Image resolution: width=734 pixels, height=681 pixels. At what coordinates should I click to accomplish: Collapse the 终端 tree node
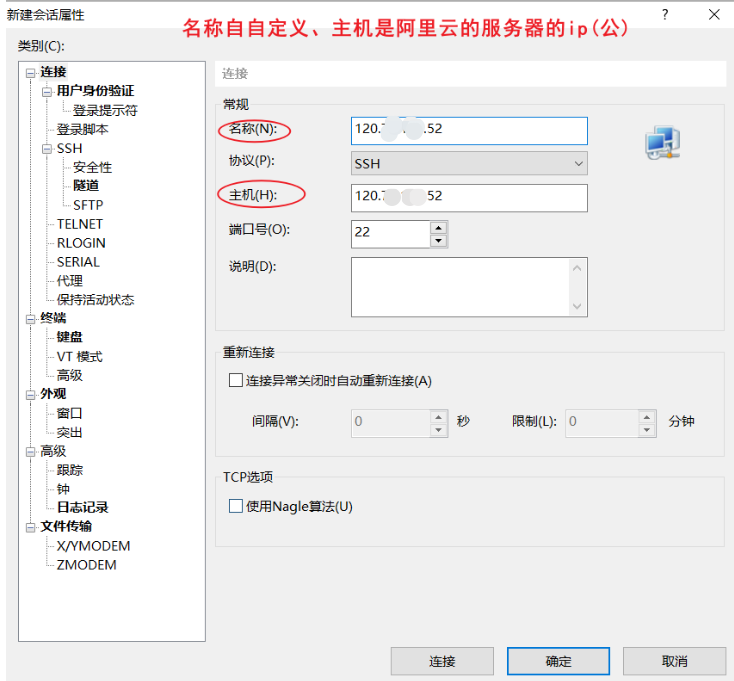pyautogui.click(x=30, y=319)
